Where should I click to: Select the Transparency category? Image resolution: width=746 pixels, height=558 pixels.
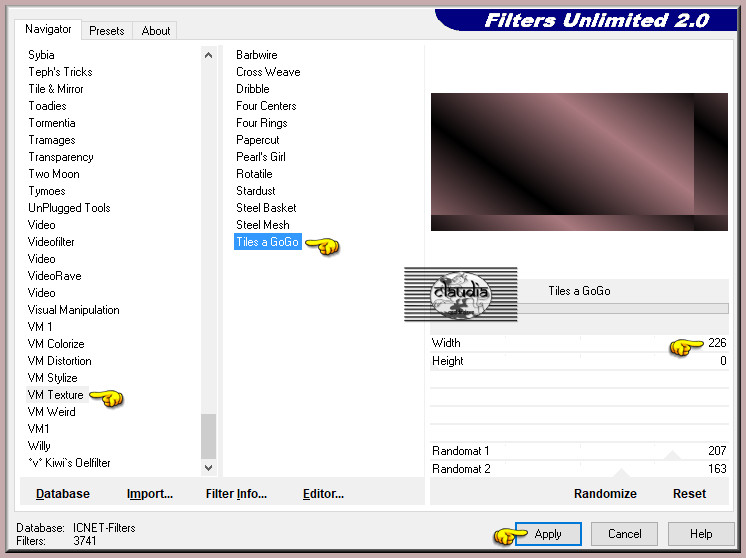[x=61, y=157]
